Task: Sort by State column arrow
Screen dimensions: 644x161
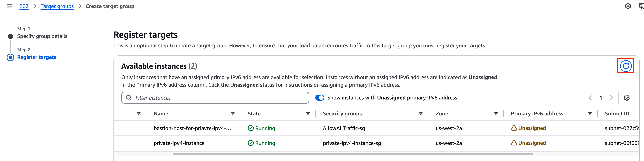Action: tap(308, 113)
